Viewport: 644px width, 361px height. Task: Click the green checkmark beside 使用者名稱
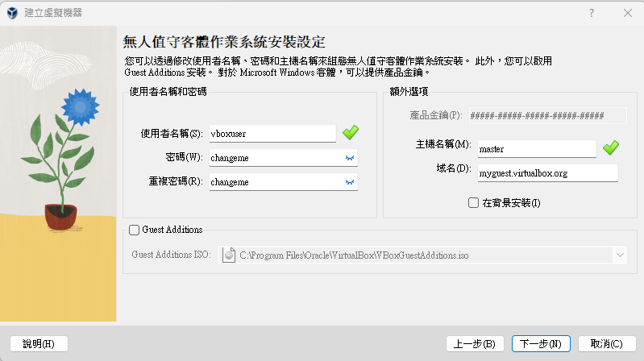tap(351, 133)
